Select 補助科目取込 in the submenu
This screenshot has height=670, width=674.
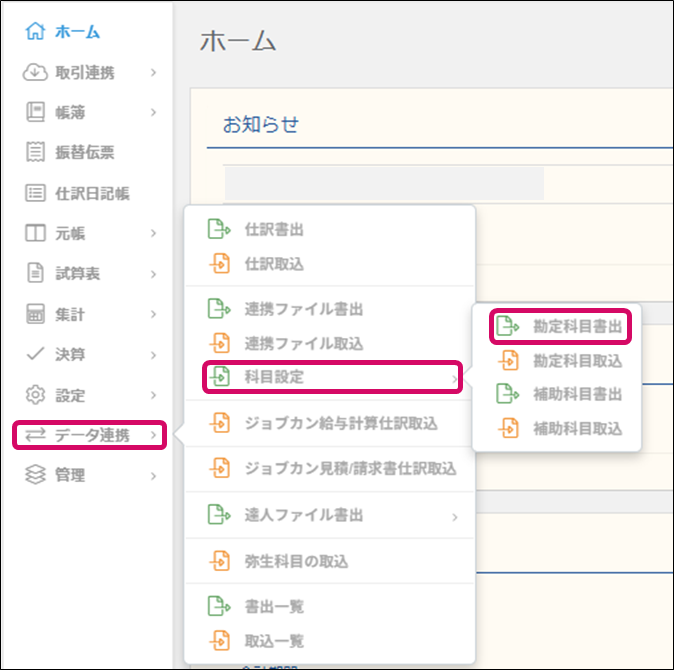(577, 429)
